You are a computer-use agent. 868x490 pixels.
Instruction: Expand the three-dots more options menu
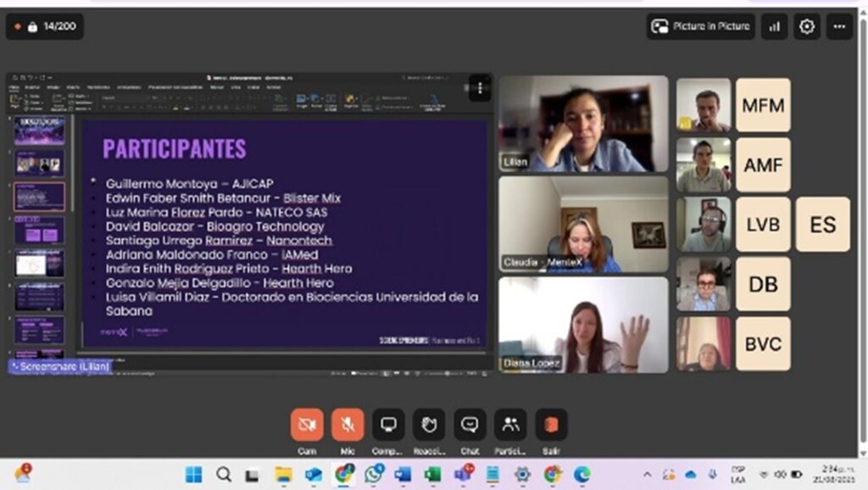click(x=839, y=26)
